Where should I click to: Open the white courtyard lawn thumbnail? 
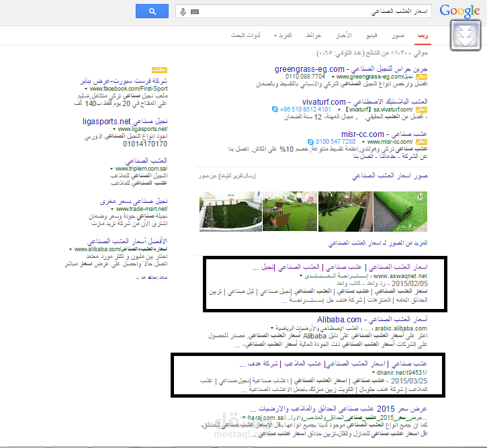(x=230, y=212)
